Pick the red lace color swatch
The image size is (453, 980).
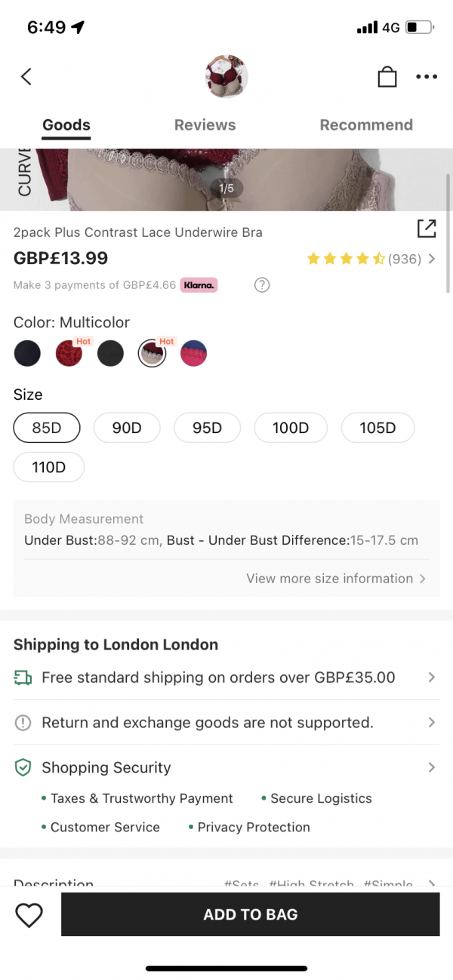tap(69, 353)
